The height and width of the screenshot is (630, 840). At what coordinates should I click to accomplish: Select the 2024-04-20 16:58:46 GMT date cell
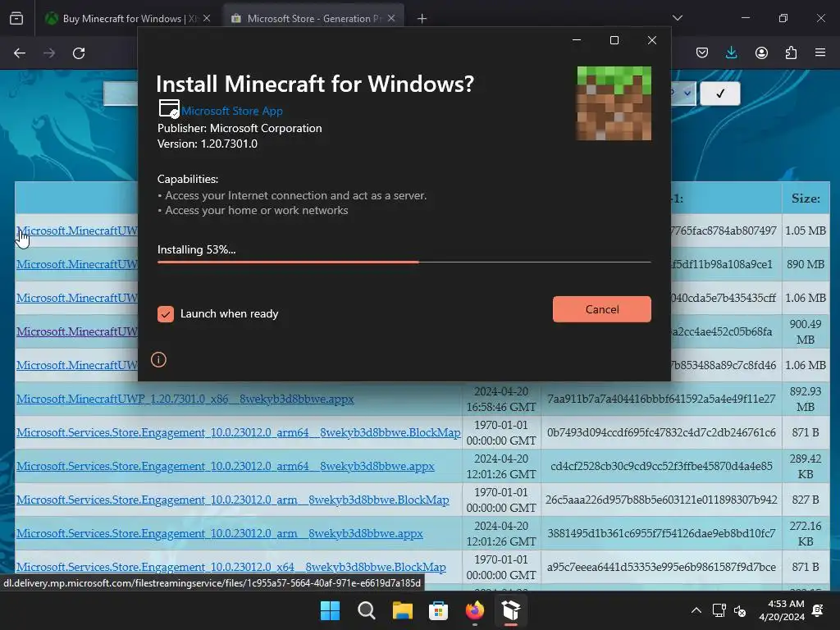501,399
